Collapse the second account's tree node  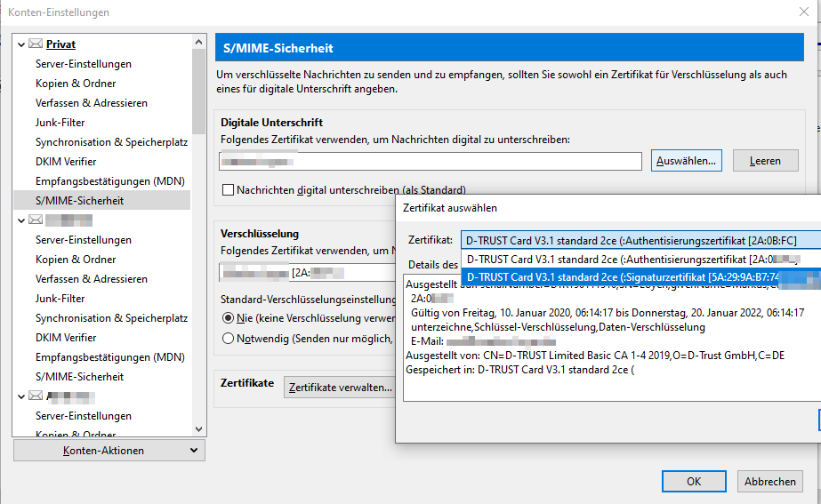point(21,220)
